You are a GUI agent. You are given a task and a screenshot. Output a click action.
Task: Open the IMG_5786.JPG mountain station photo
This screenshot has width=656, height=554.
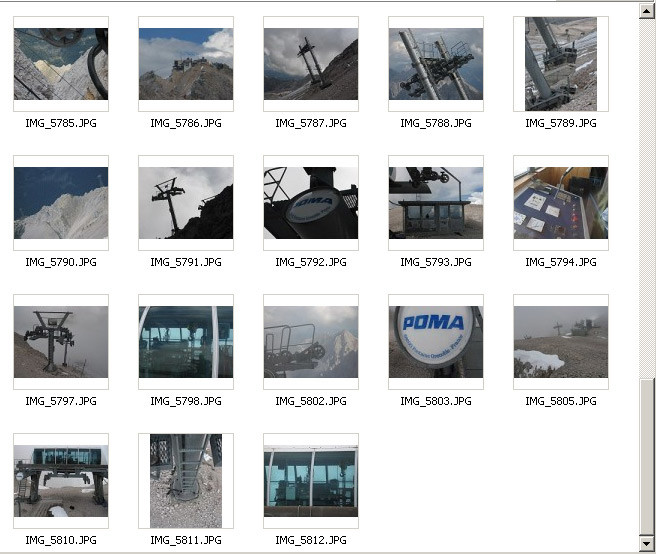click(186, 64)
